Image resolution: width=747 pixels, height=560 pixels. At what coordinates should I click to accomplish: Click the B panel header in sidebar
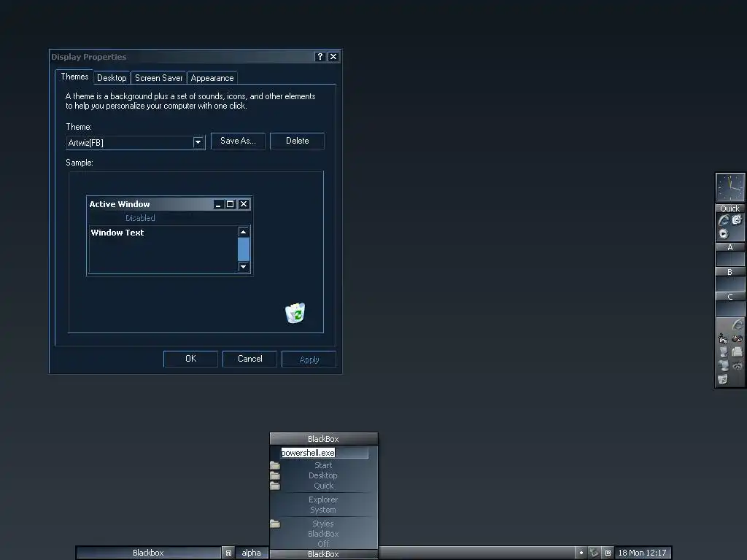(729, 272)
